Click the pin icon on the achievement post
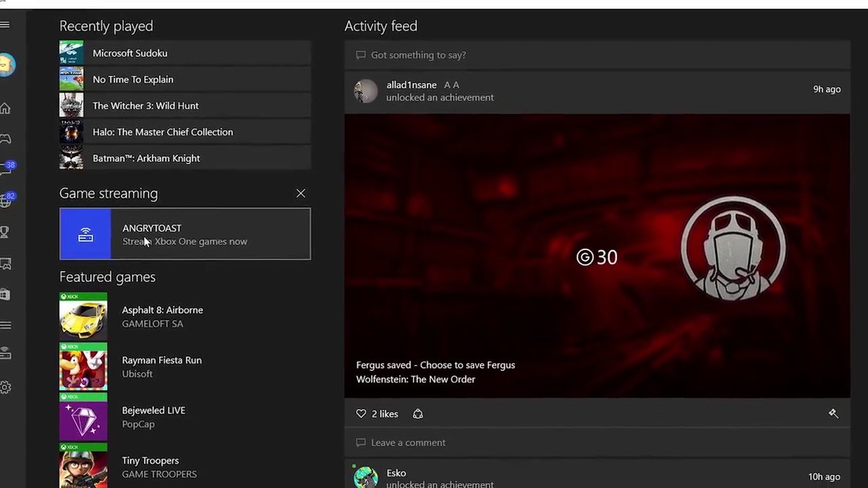This screenshot has height=488, width=868. point(833,414)
